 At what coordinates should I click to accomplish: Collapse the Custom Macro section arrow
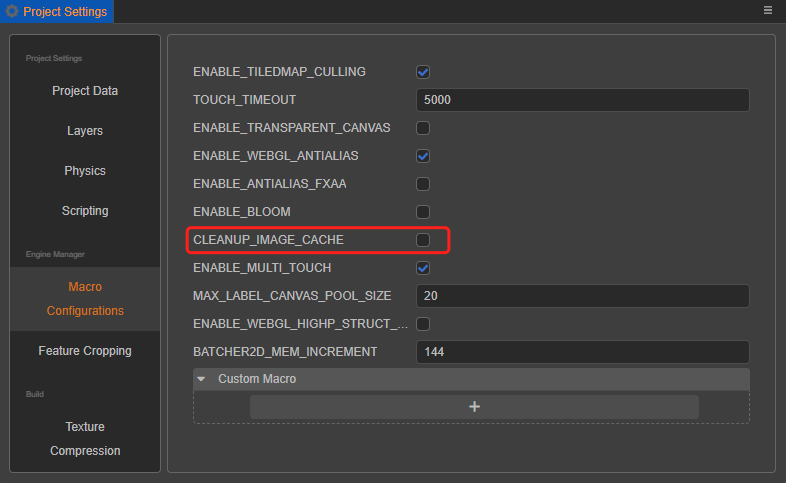(202, 379)
